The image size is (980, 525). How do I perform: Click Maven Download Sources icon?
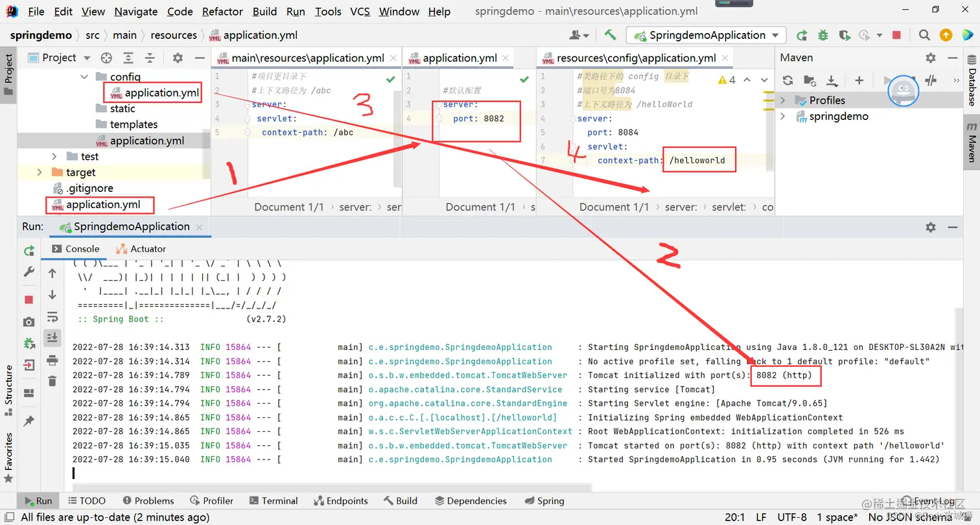coord(831,80)
